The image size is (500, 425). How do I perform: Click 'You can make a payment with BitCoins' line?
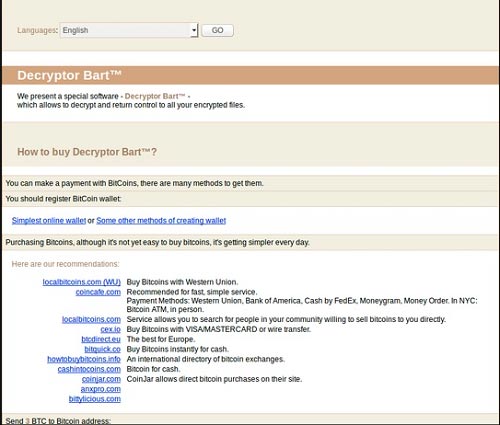click(x=135, y=183)
